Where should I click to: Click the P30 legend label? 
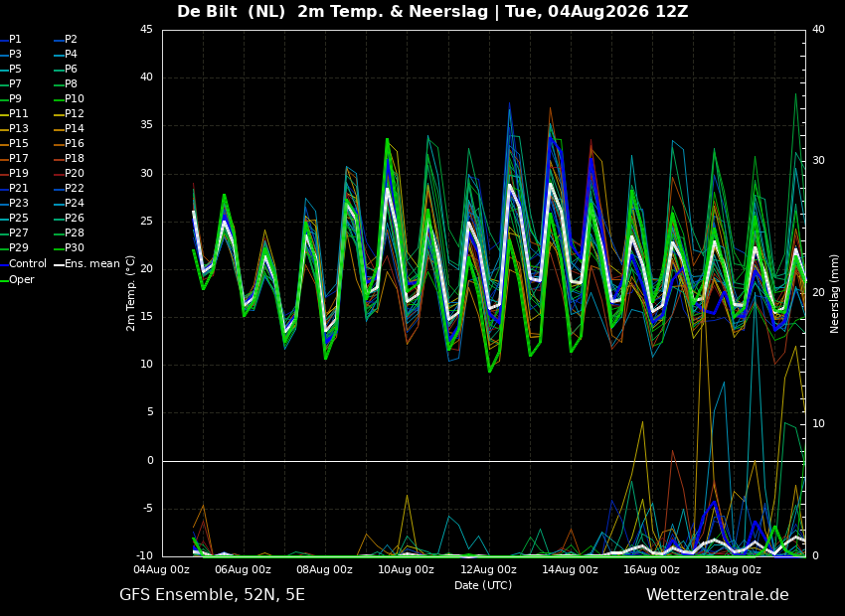[70, 247]
